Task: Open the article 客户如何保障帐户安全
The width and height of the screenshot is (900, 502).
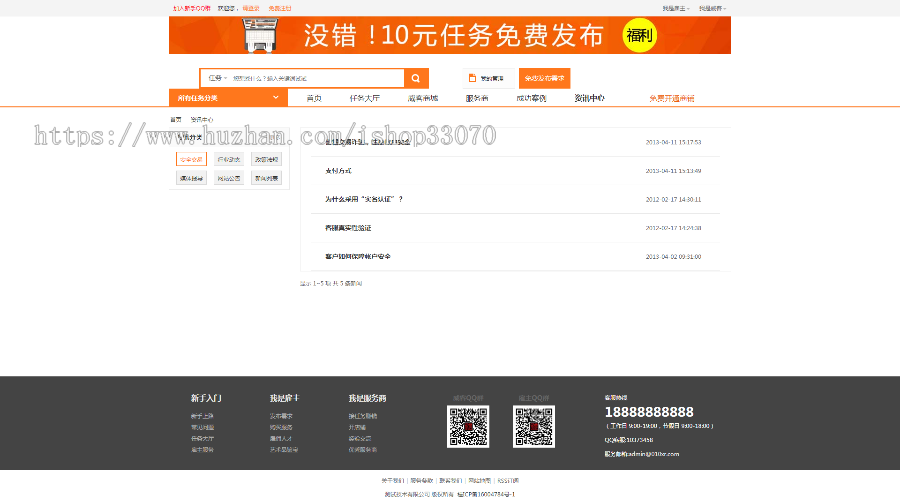Action: pos(358,256)
